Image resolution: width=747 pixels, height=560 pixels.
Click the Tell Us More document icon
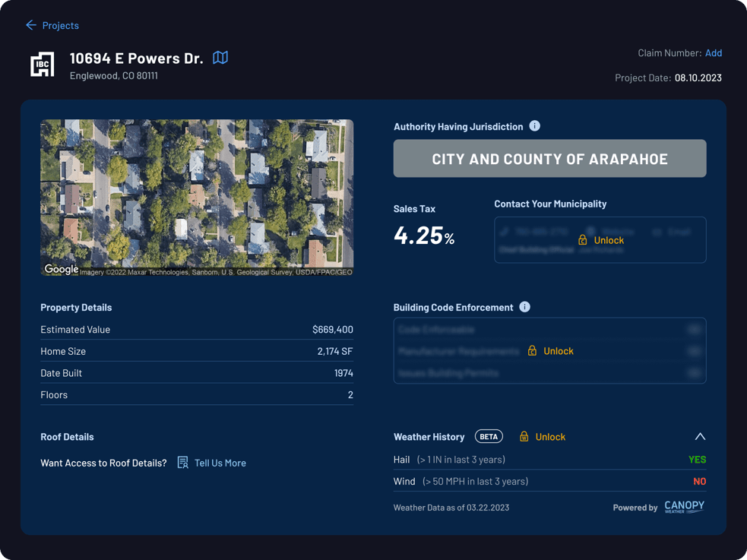point(182,463)
